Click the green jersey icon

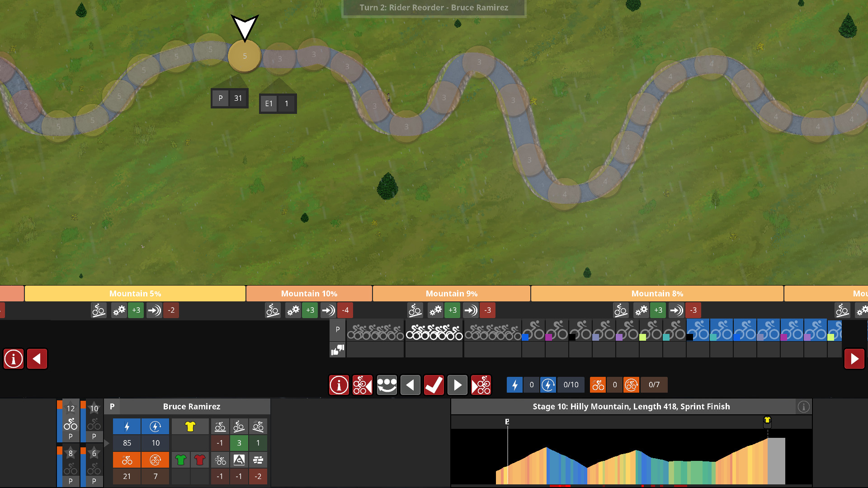(x=180, y=460)
